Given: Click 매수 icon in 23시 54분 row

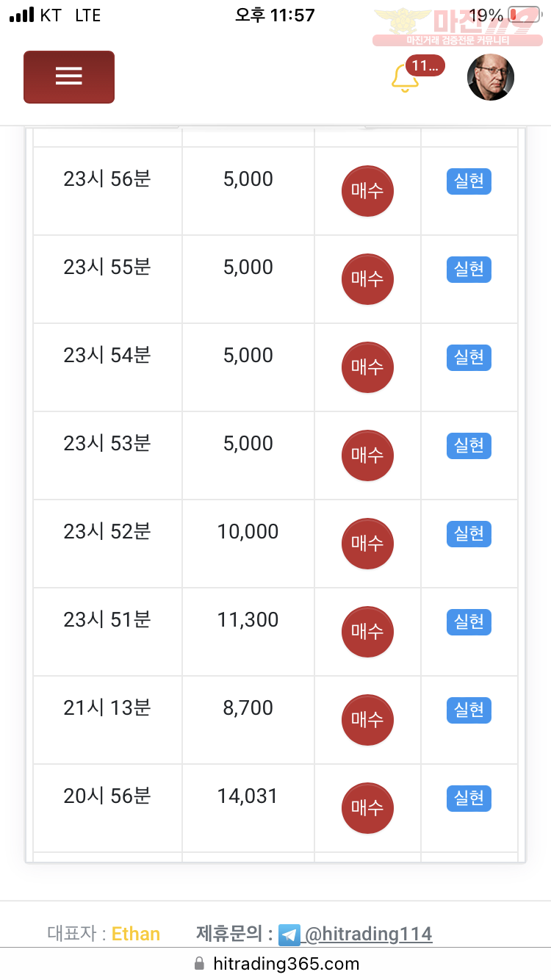Looking at the screenshot, I should coord(367,367).
